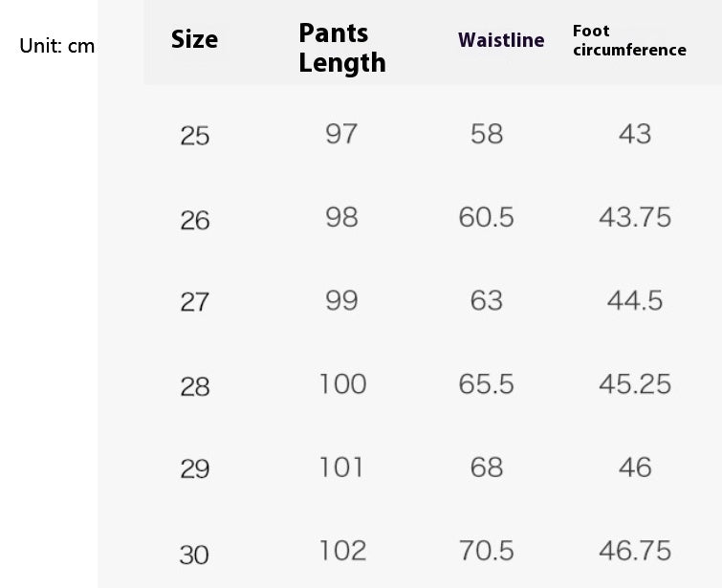Click the Waistline column header
Image resolution: width=722 pixels, height=588 pixels.
point(501,40)
